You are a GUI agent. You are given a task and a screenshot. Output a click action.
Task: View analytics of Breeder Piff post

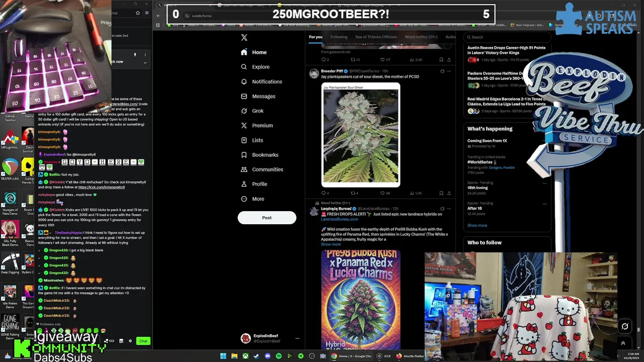click(416, 193)
